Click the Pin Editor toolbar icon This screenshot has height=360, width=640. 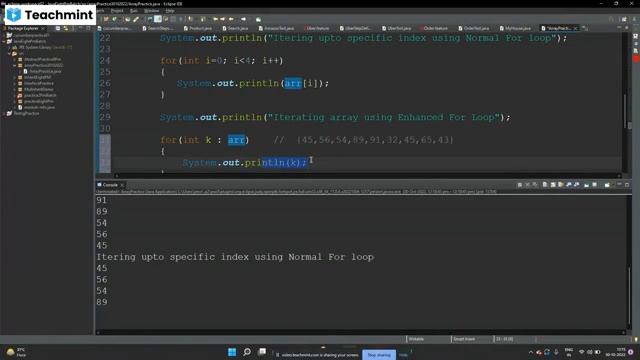point(258,19)
